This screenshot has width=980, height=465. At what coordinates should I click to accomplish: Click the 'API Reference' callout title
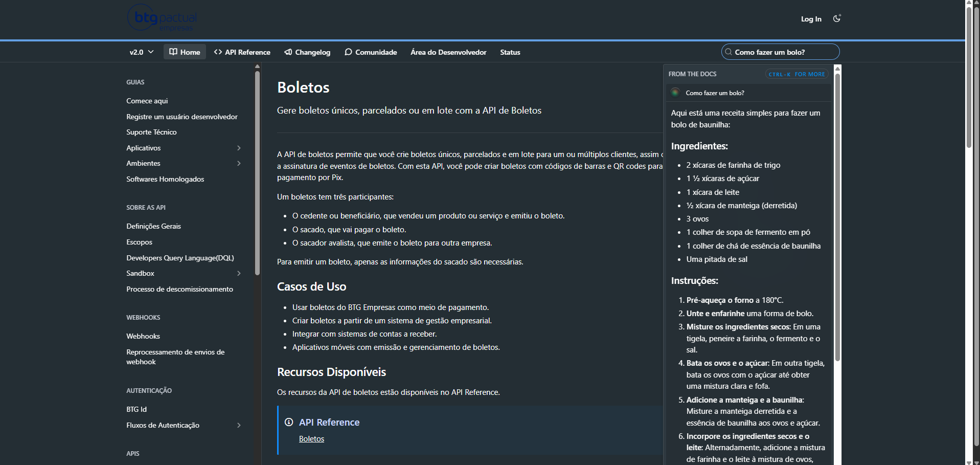(x=329, y=423)
